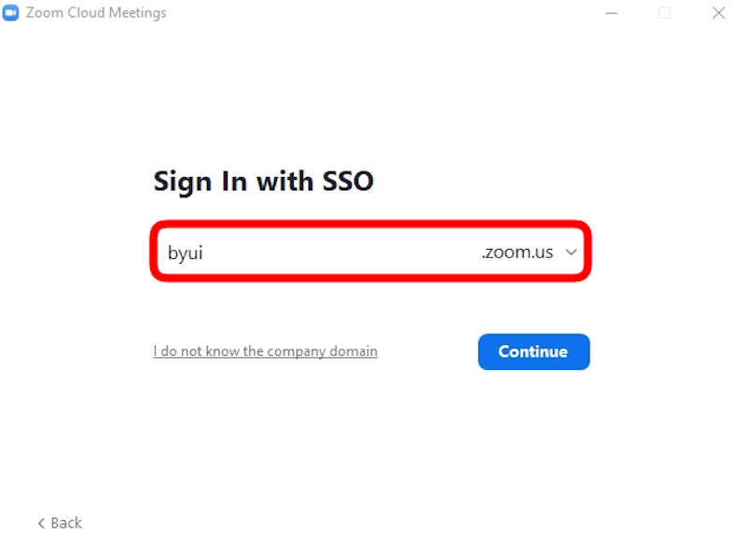This screenshot has height=560, width=746.
Task: Expand the domain suffix chevron arrow
Action: point(572,253)
